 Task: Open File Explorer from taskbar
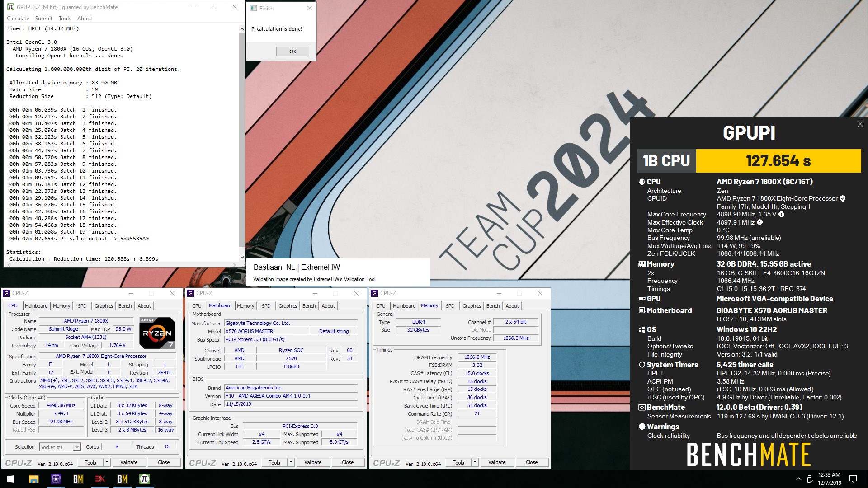point(34,479)
